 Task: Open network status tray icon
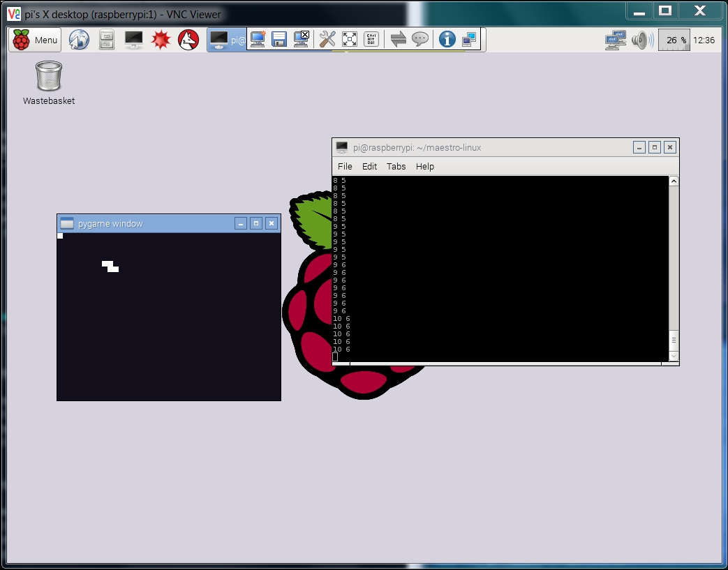click(x=616, y=40)
